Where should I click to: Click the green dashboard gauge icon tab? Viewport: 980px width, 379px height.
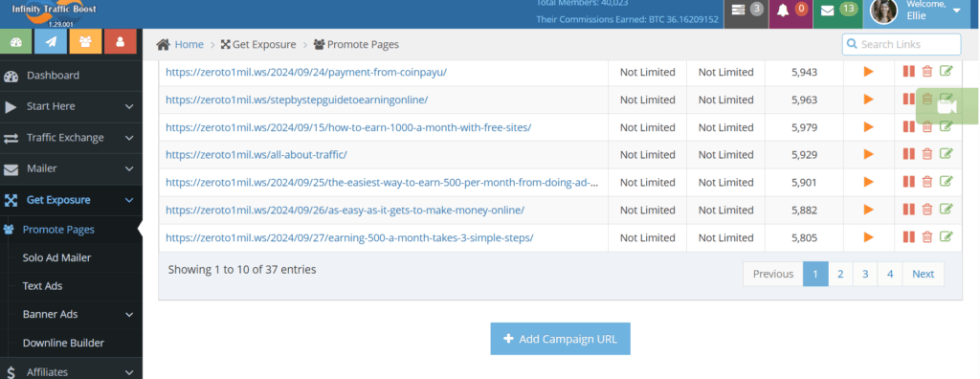pyautogui.click(x=16, y=42)
